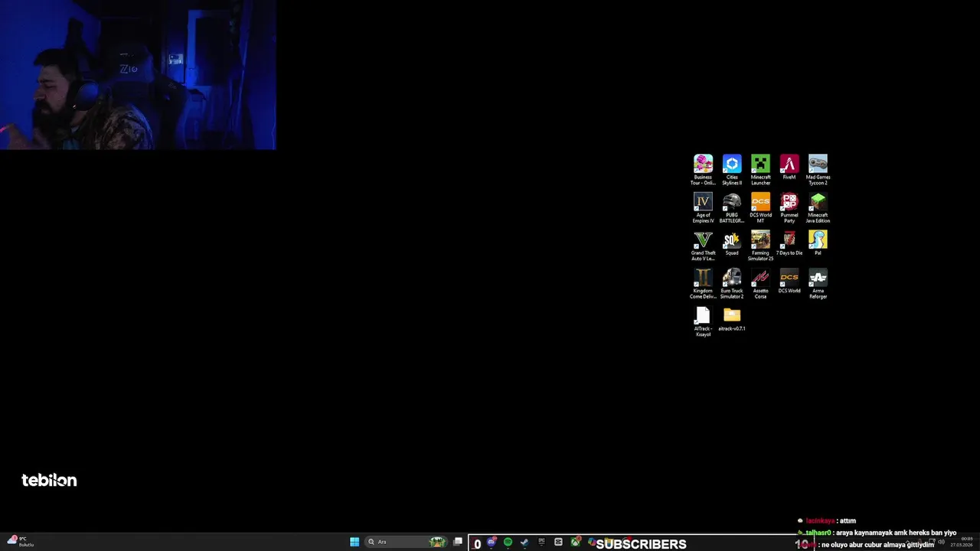This screenshot has height=551, width=980.
Task: Click the Pal desktop icon
Action: (x=818, y=243)
